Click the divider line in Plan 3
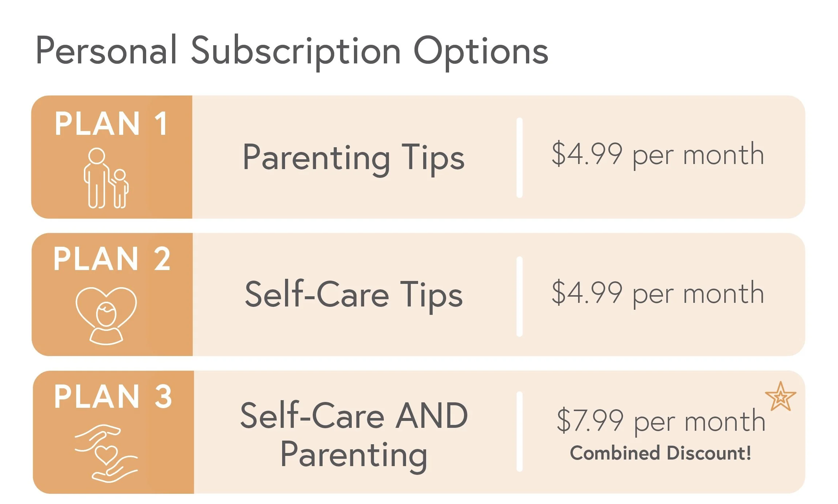This screenshot has width=838, height=504. 519,431
